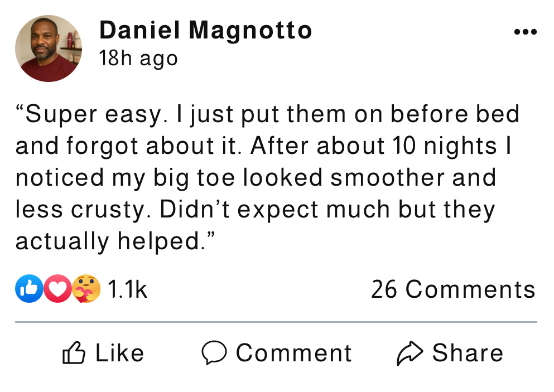Open the post via 18h ago timestamp
Image resolution: width=554 pixels, height=392 pixels.
pos(138,58)
